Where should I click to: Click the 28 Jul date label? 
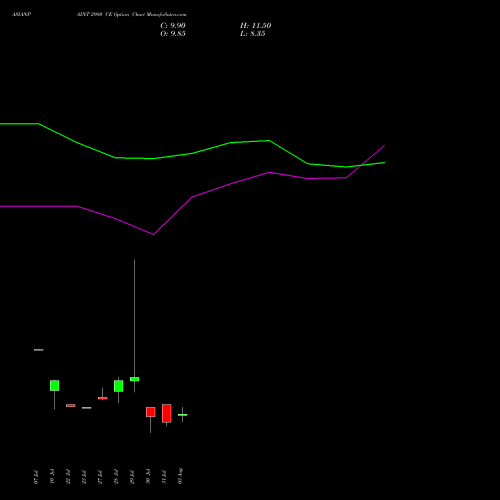point(116,477)
